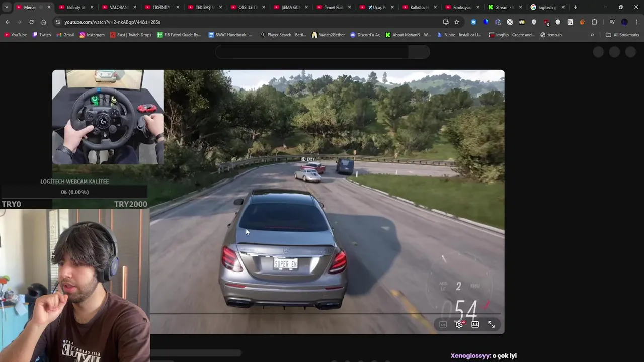This screenshot has height=362, width=644.
Task: Open the Gmail bookmark
Action: pos(65,35)
